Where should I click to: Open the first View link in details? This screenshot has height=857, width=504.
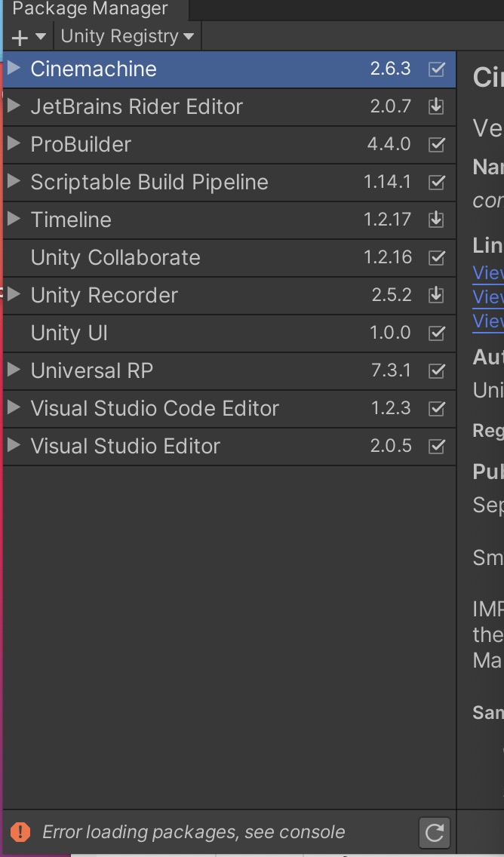[x=488, y=273]
